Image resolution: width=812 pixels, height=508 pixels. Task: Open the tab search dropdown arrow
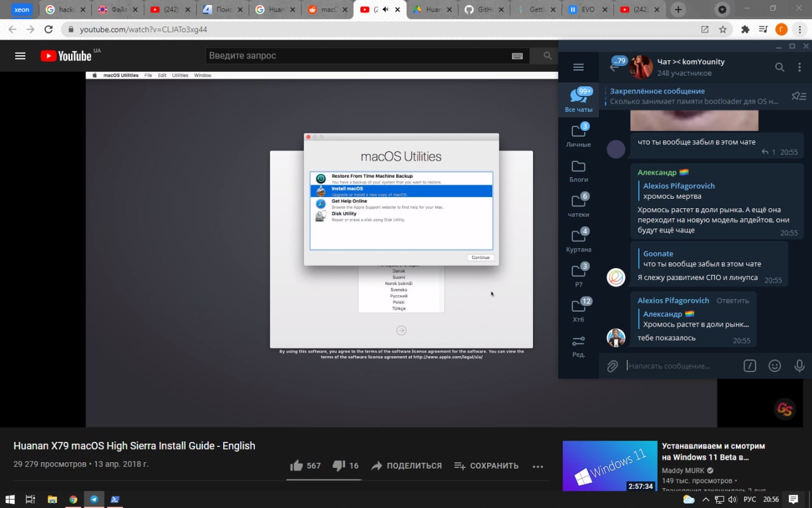722,10
